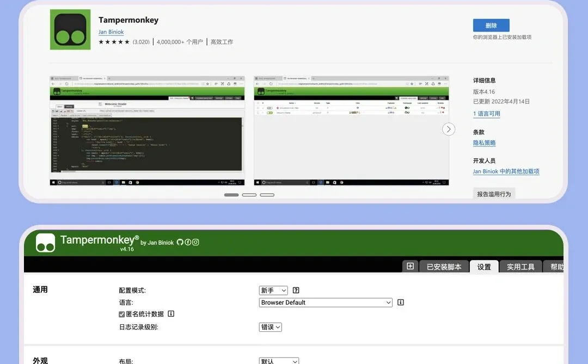Click the blue 删除 button
This screenshot has height=364, width=588.
491,25
